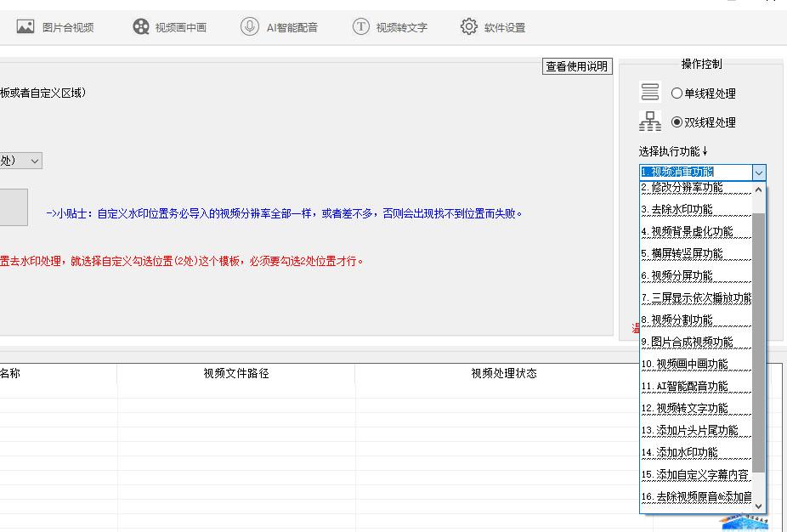Click the blue 小贴士 tip text
The image size is (787, 532).
(x=284, y=214)
